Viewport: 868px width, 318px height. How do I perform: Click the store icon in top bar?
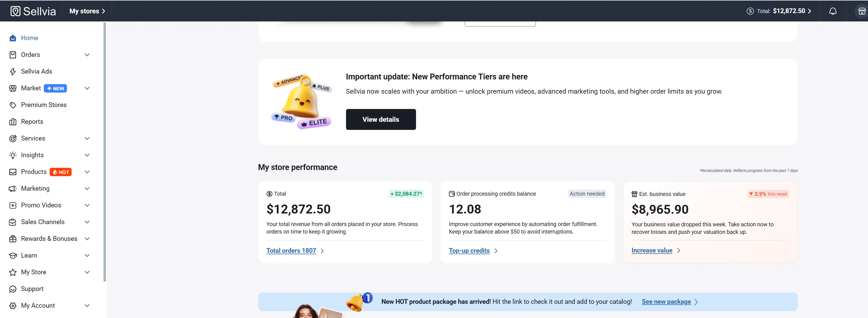point(862,11)
